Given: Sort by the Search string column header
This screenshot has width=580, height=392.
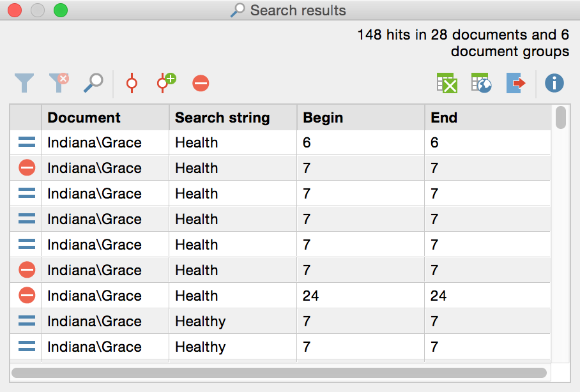Looking at the screenshot, I should 233,117.
